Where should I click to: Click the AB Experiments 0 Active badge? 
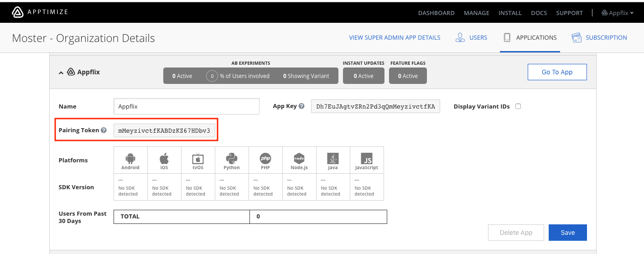click(182, 76)
